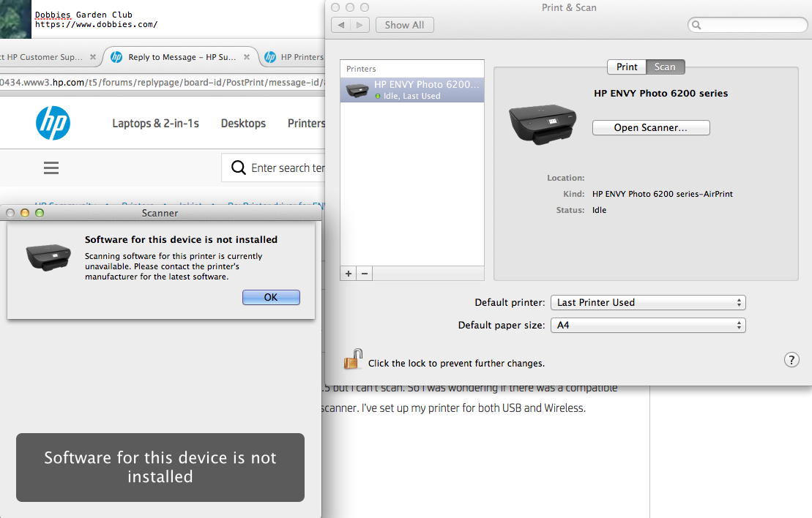Viewport: 812px width, 518px height.
Task: Select the HP Printers browser tab
Action: click(294, 57)
